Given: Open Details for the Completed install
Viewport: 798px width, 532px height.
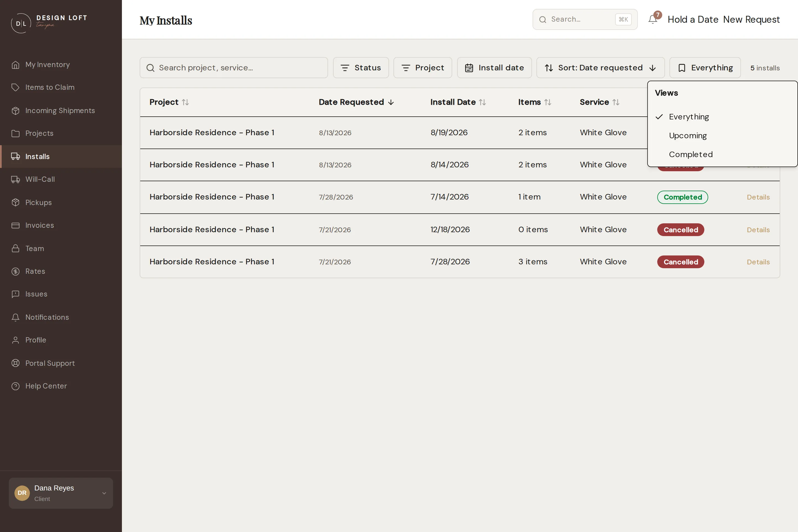Looking at the screenshot, I should point(758,197).
